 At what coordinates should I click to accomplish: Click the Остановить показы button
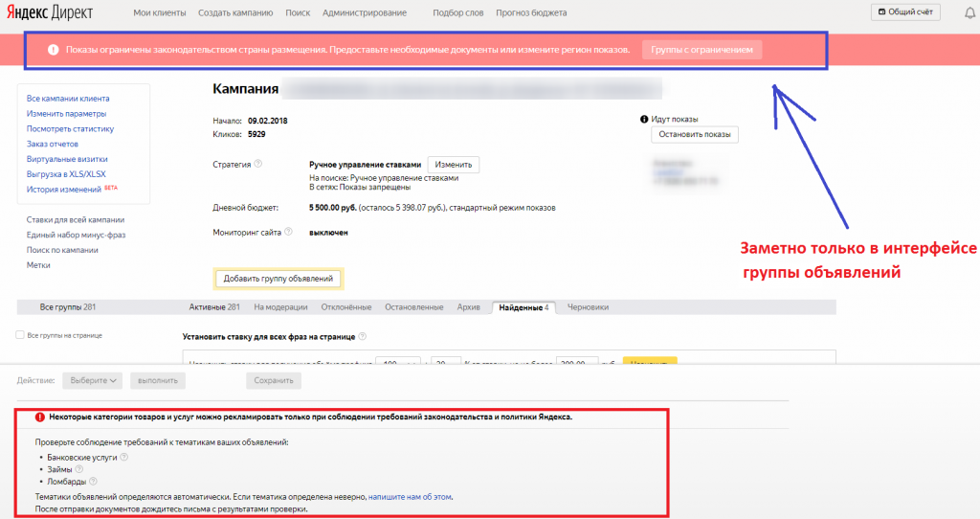pyautogui.click(x=695, y=134)
